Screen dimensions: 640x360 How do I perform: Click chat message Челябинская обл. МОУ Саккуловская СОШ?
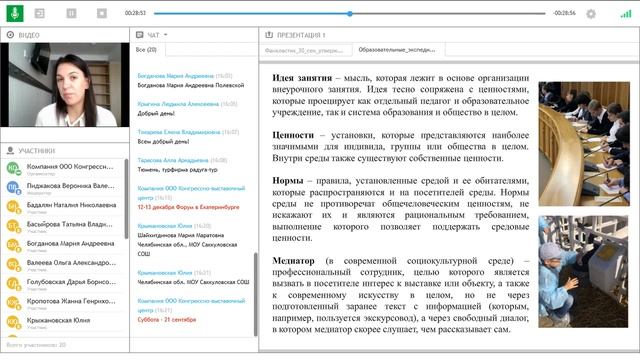click(193, 282)
